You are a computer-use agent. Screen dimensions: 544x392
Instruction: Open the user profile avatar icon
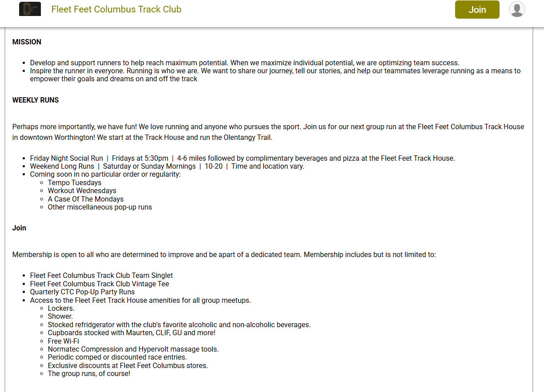pos(517,9)
